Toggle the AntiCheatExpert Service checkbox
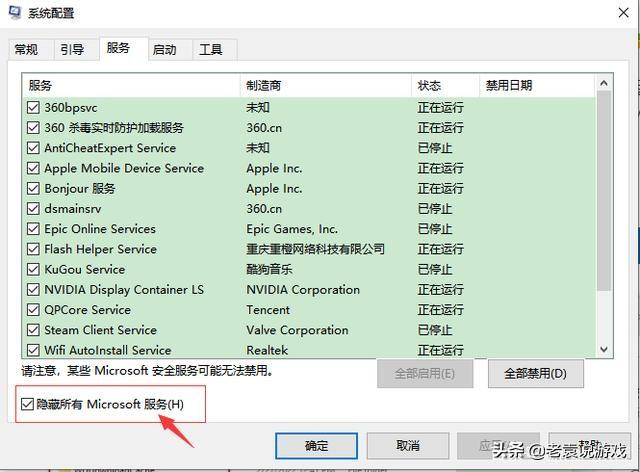This screenshot has width=640, height=472. click(33, 148)
